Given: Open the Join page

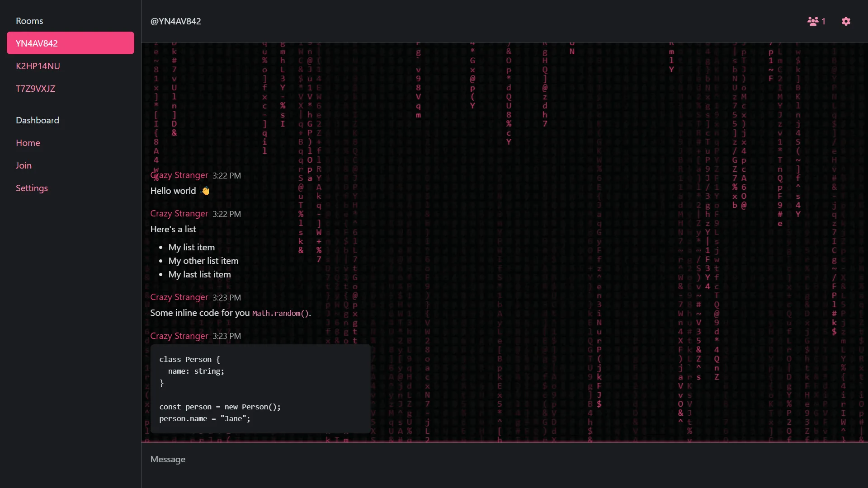Looking at the screenshot, I should coord(24,165).
